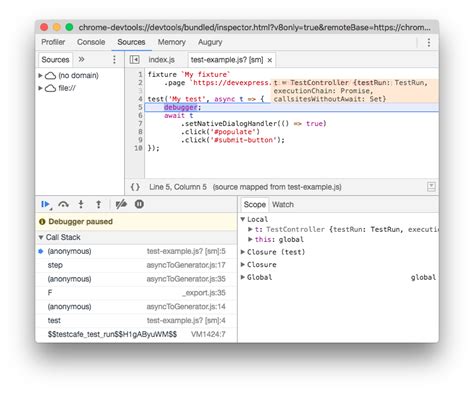474x393 pixels.
Task: Expand Closure (test) scope
Action: (x=243, y=252)
